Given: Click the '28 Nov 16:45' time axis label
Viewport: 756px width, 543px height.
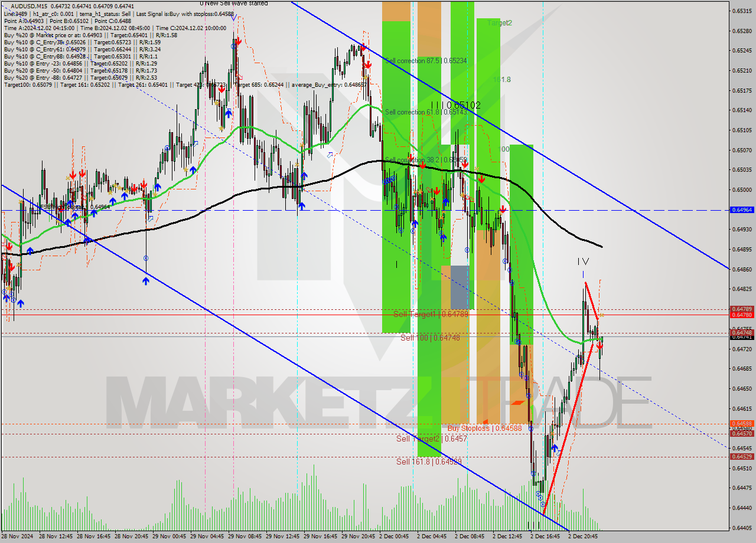Looking at the screenshot, I should 94,537.
